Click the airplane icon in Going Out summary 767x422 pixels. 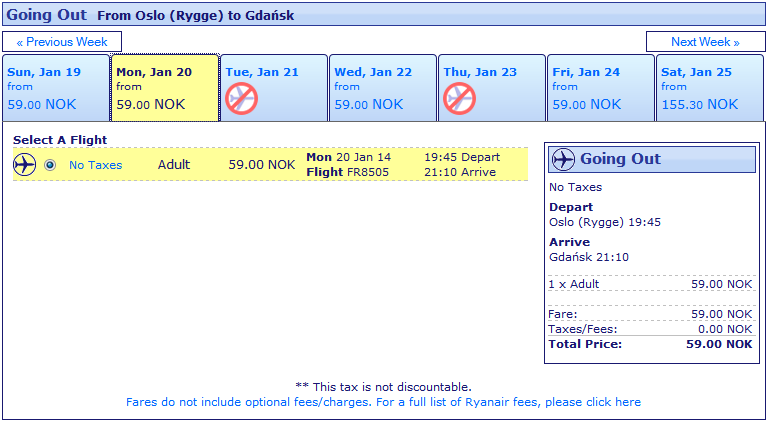tap(563, 159)
